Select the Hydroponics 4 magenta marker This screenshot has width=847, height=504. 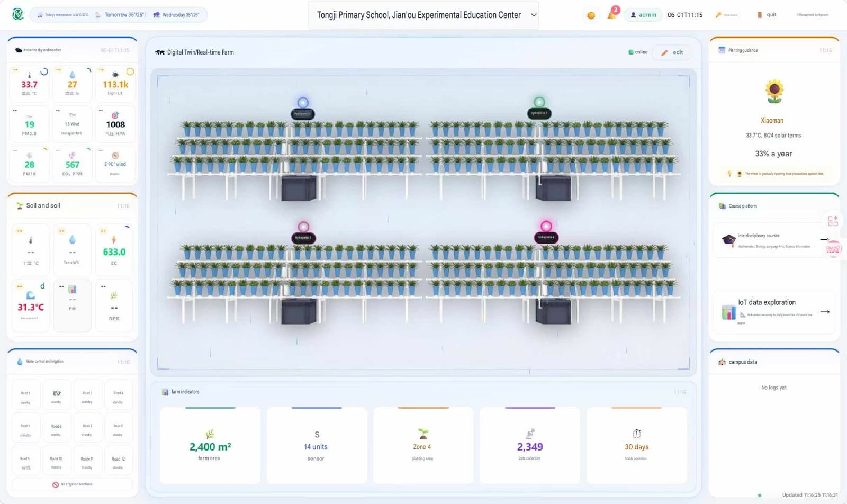[546, 227]
